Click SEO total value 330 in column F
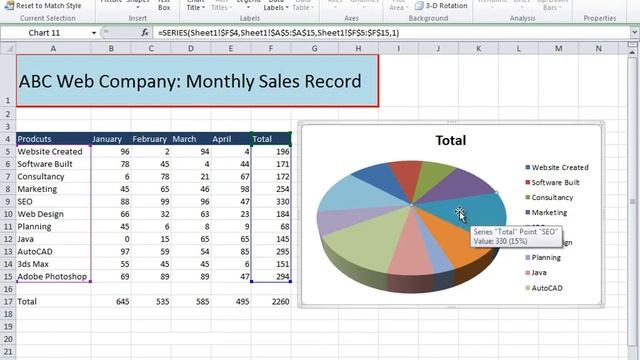 pyautogui.click(x=271, y=202)
